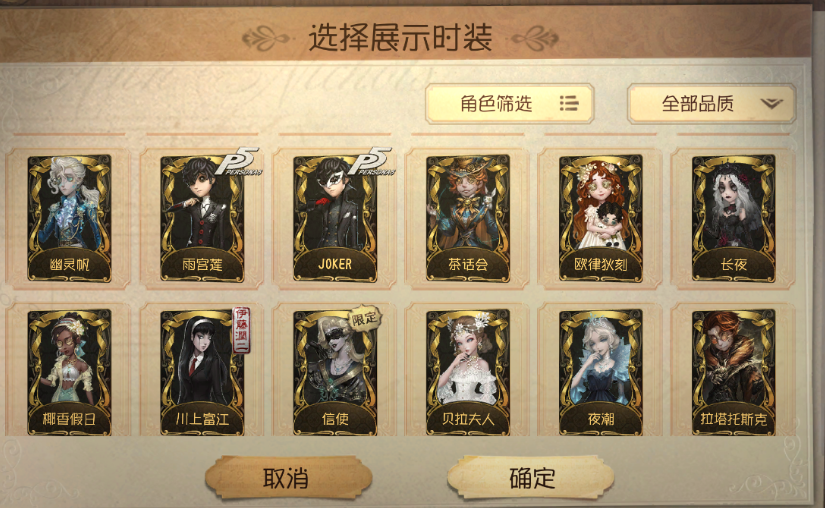Click the Persona 5 logo on JOKER card
Image resolution: width=825 pixels, height=508 pixels.
click(x=376, y=161)
